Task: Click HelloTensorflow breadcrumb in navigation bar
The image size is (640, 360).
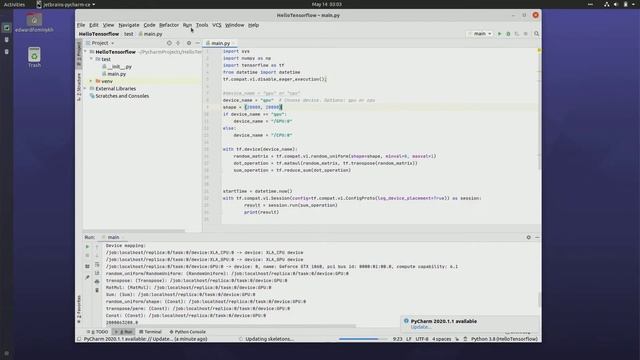Action: 99,34
